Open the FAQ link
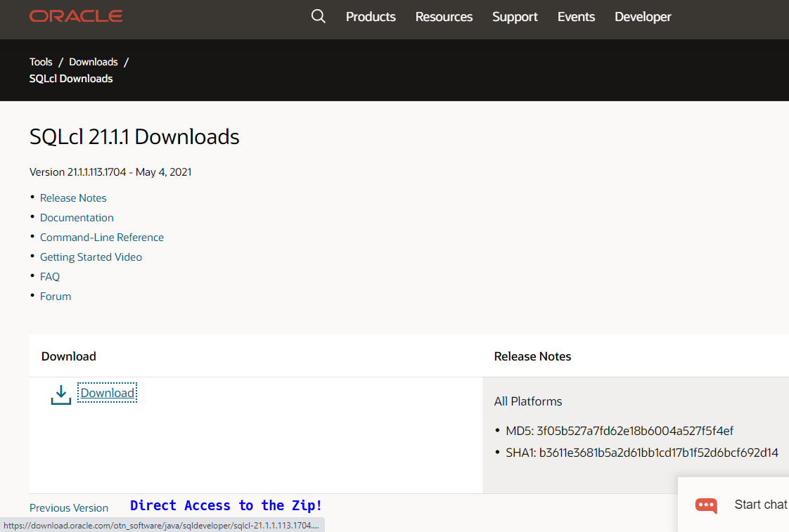Viewport: 789px width, 532px height. (x=50, y=277)
